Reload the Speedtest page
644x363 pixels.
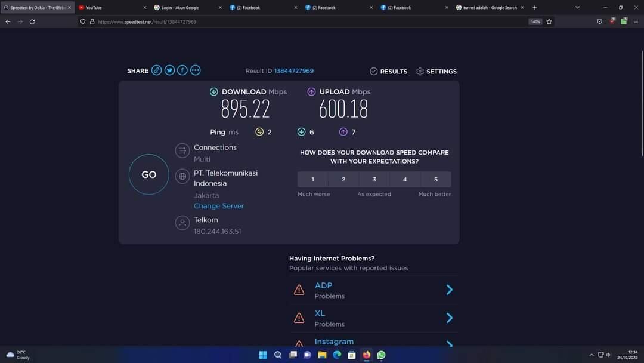point(32,21)
